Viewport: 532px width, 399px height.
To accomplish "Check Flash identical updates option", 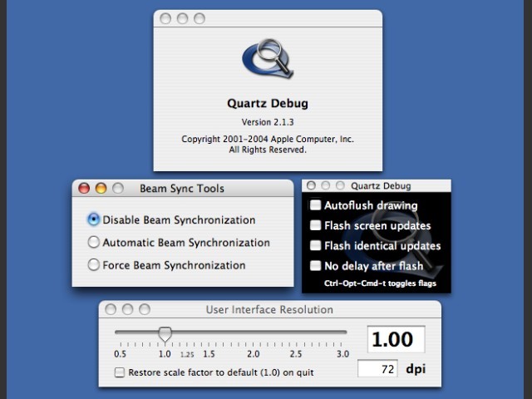I will click(315, 245).
